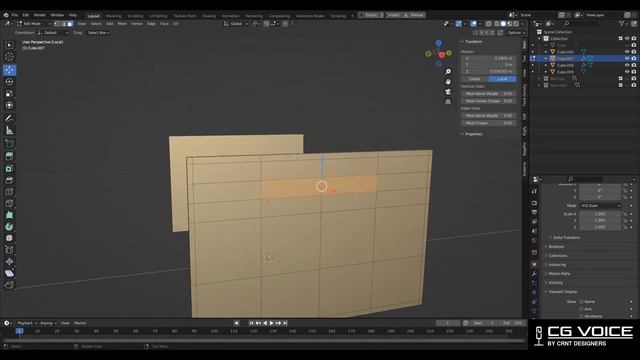Check the Name show checkbox
640x360 pixels.
581,302
